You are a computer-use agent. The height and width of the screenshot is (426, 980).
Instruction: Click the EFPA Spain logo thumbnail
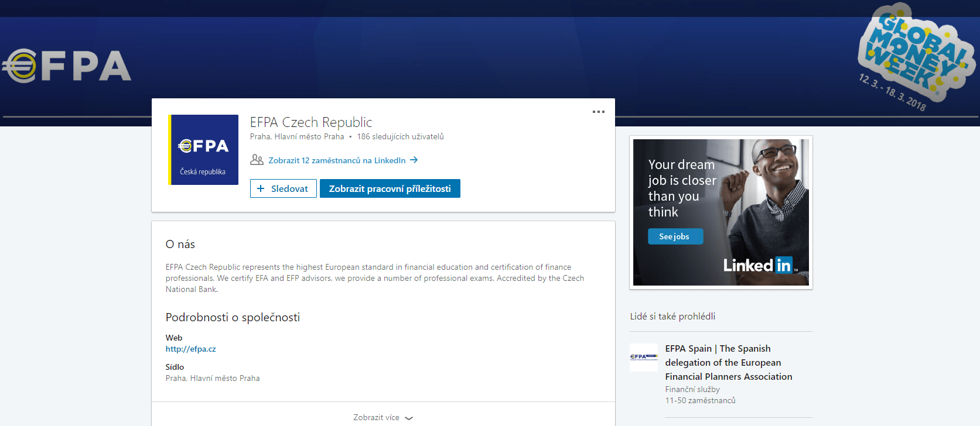click(x=644, y=357)
